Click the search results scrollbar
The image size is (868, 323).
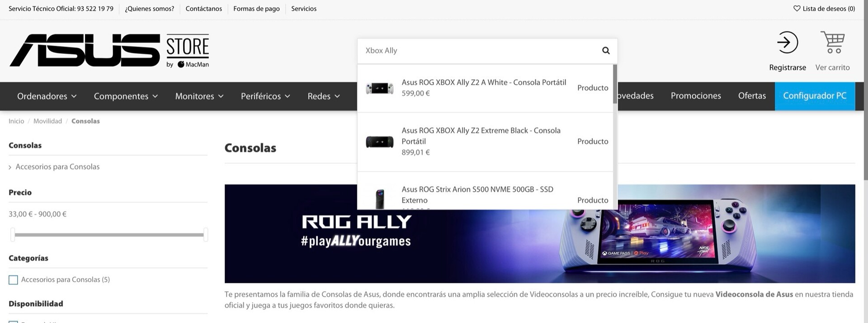pyautogui.click(x=615, y=84)
